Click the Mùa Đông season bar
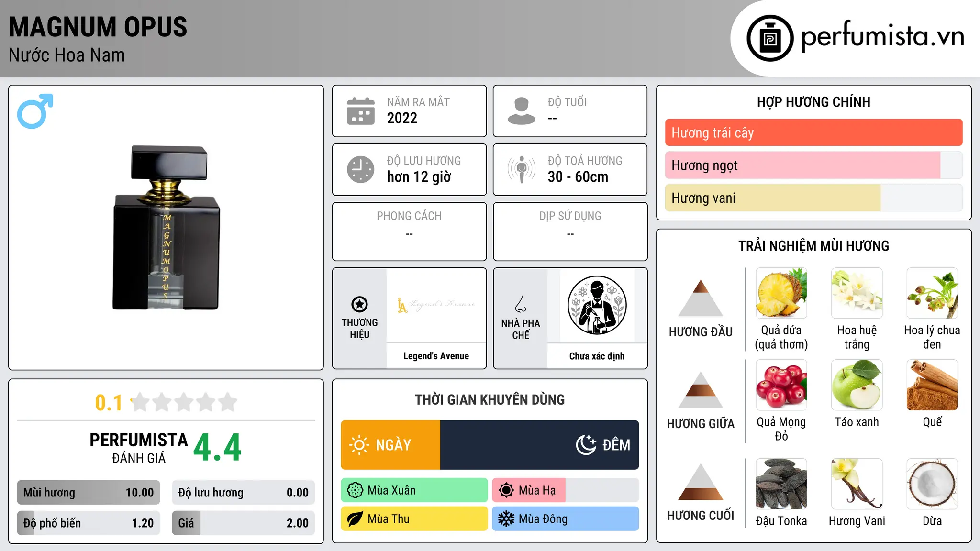 point(566,519)
